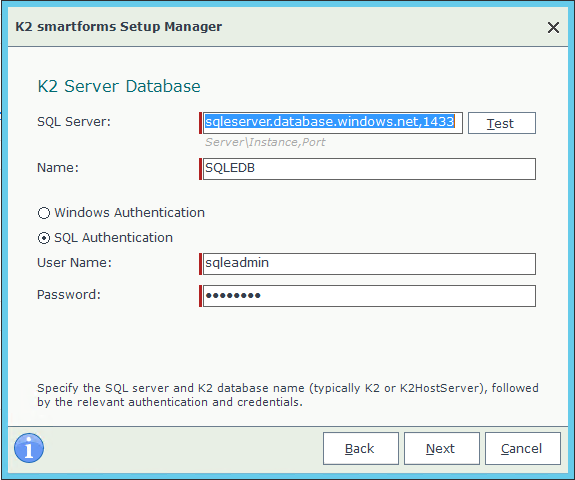Click the Server\Instance,Port hint text
Viewport: 575px width, 480px height.
pos(265,142)
